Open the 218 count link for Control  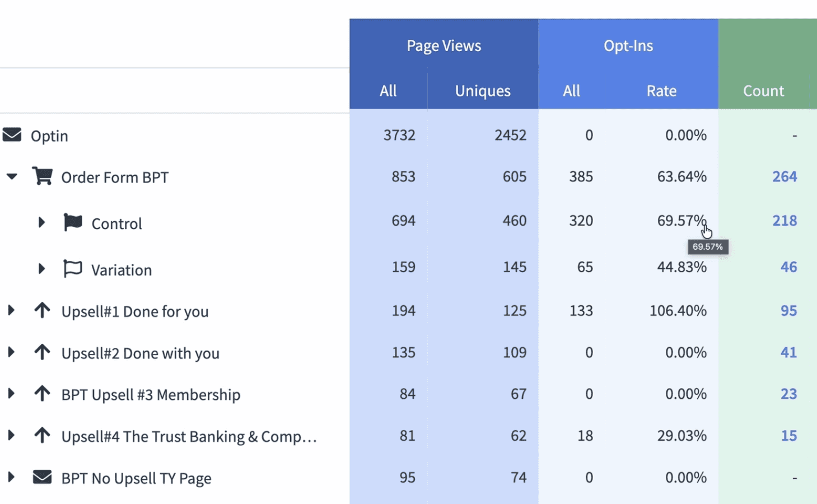(x=785, y=221)
